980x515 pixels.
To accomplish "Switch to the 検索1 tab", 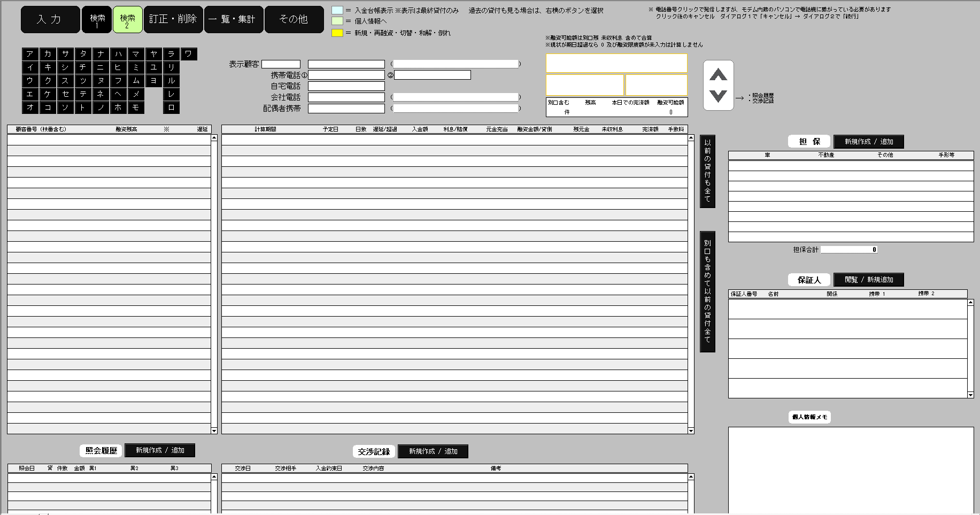I will click(x=97, y=19).
